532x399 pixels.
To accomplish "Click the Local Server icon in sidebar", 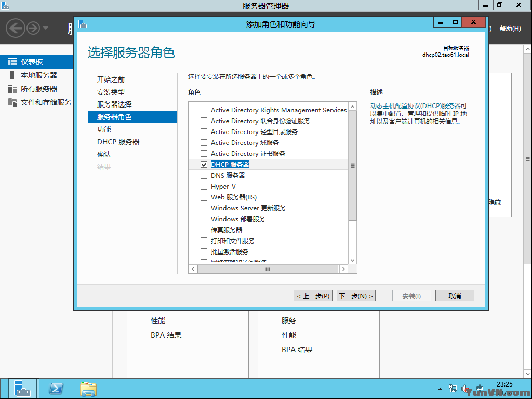I will [x=12, y=75].
